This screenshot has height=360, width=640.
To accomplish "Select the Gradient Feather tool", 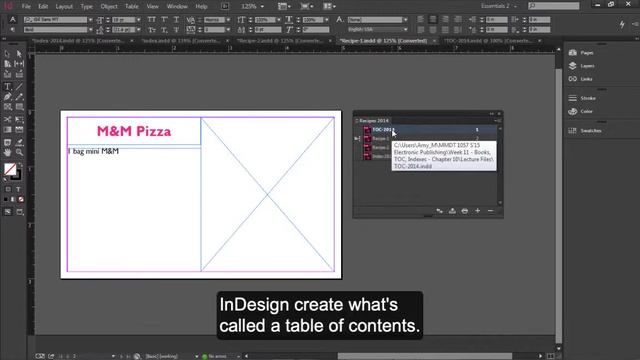I will [19, 130].
